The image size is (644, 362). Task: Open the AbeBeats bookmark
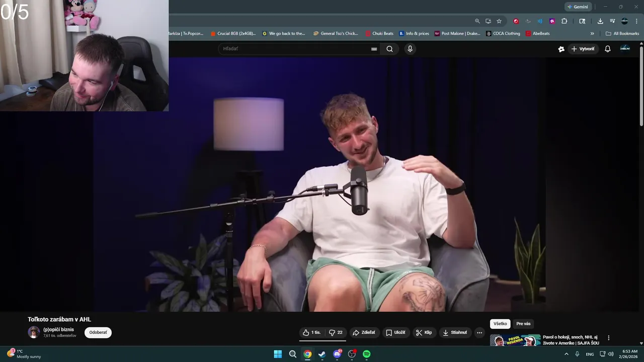[537, 34]
